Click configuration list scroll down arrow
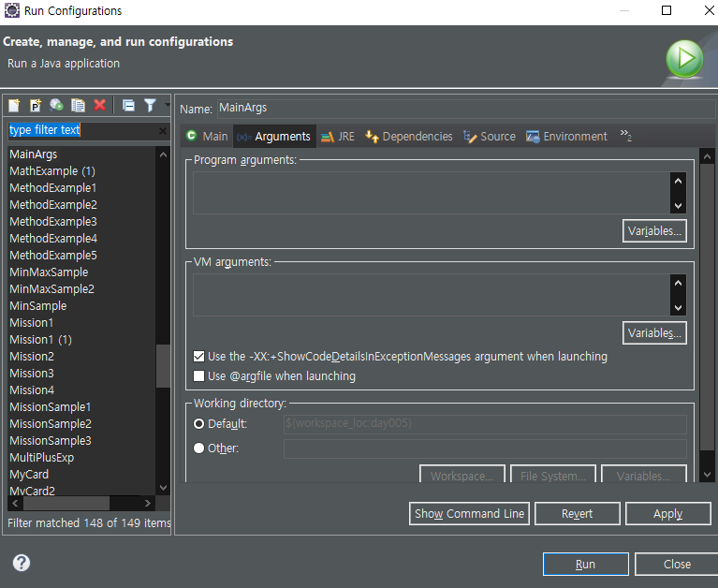Image resolution: width=718 pixels, height=588 pixels. tap(163, 488)
